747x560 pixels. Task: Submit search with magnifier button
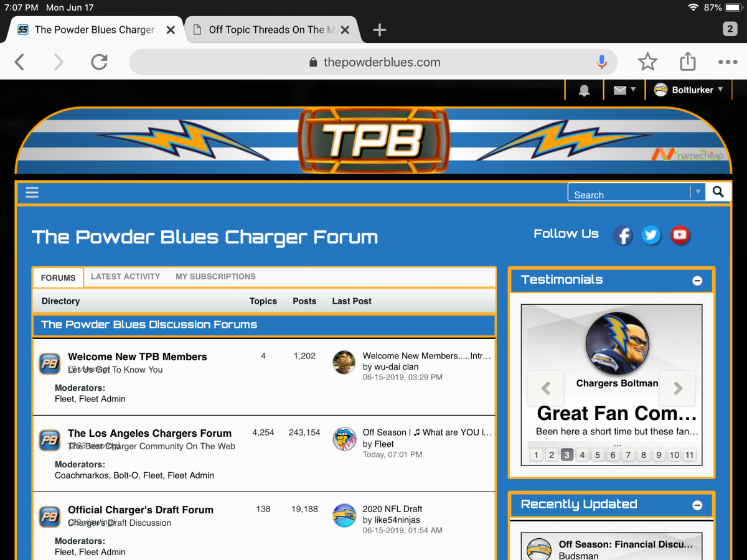[718, 192]
